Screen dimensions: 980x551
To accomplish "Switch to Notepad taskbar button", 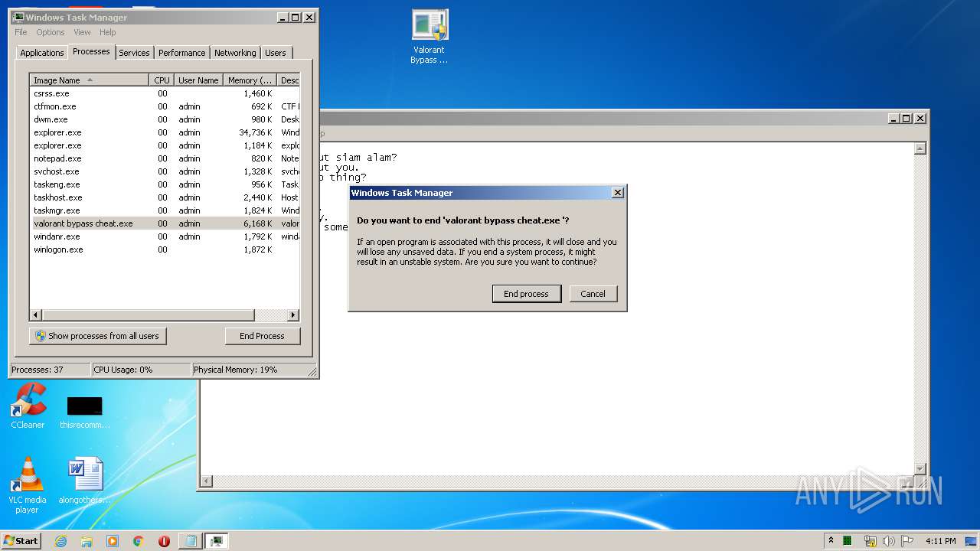I will [x=191, y=541].
